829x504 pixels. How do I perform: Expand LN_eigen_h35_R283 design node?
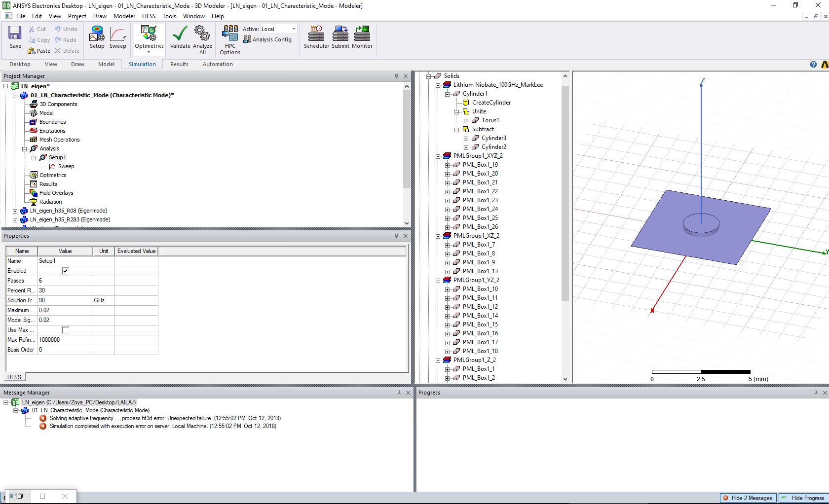[15, 219]
